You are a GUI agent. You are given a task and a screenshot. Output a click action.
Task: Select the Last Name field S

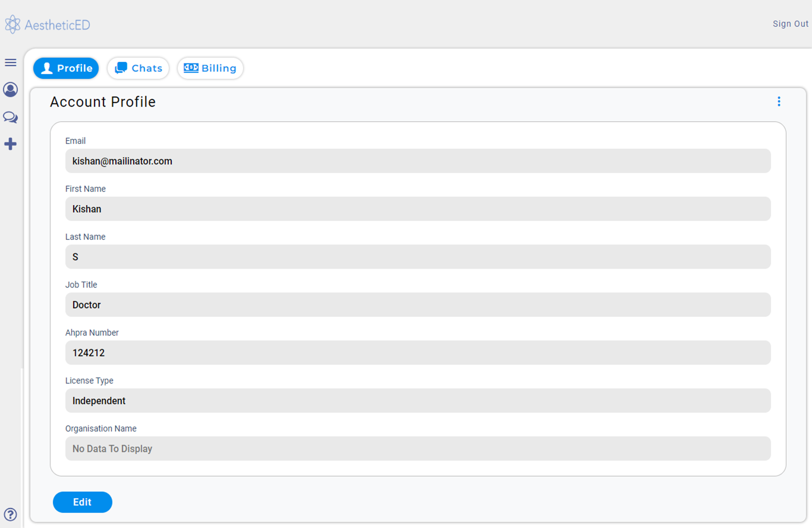418,257
